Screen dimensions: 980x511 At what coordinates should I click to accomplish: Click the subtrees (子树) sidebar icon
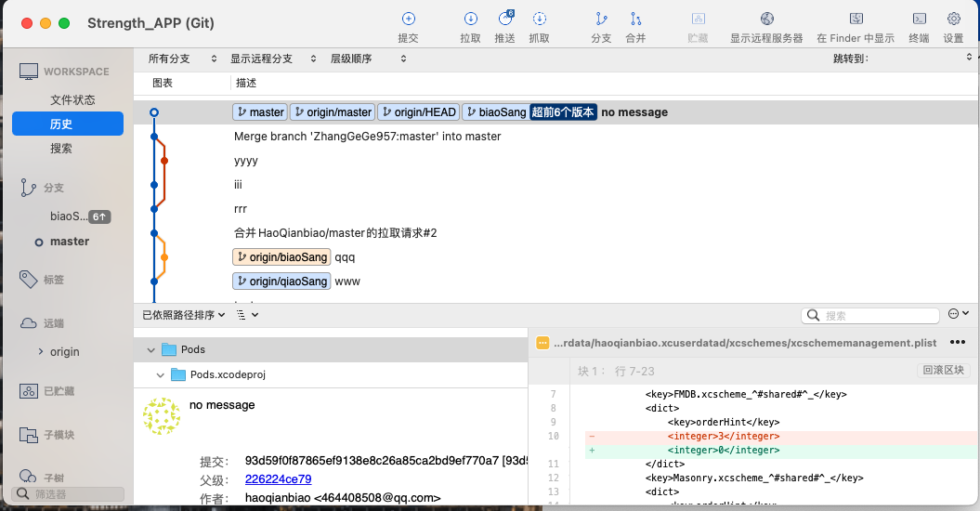(x=28, y=477)
